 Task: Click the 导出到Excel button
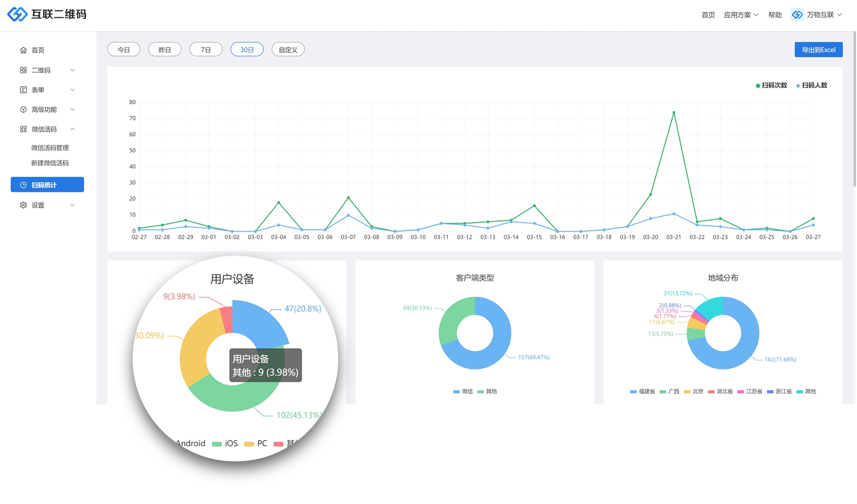coord(818,50)
